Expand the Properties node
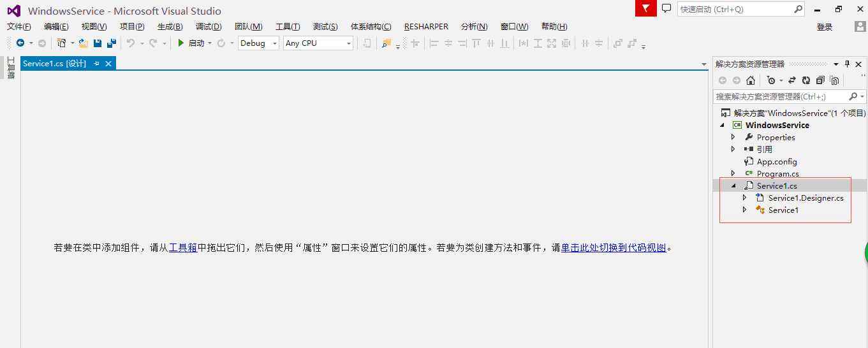Screen dimensions: 868x348 pos(733,137)
